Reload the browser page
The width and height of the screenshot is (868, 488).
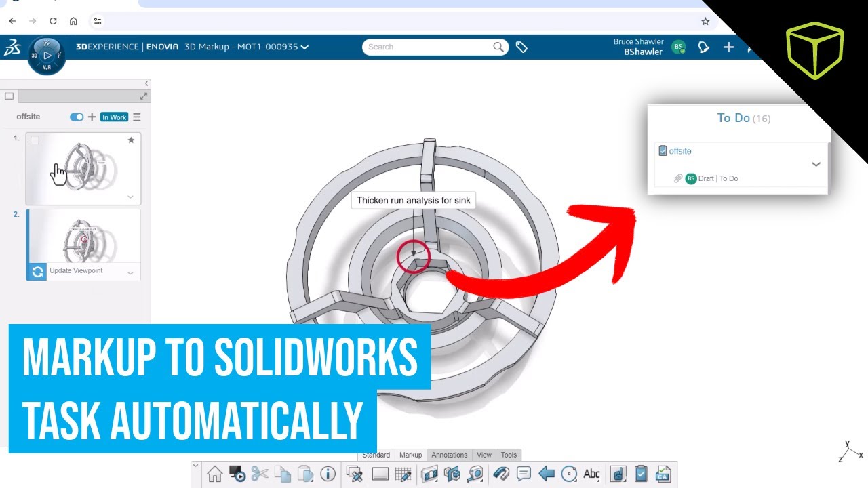click(53, 21)
